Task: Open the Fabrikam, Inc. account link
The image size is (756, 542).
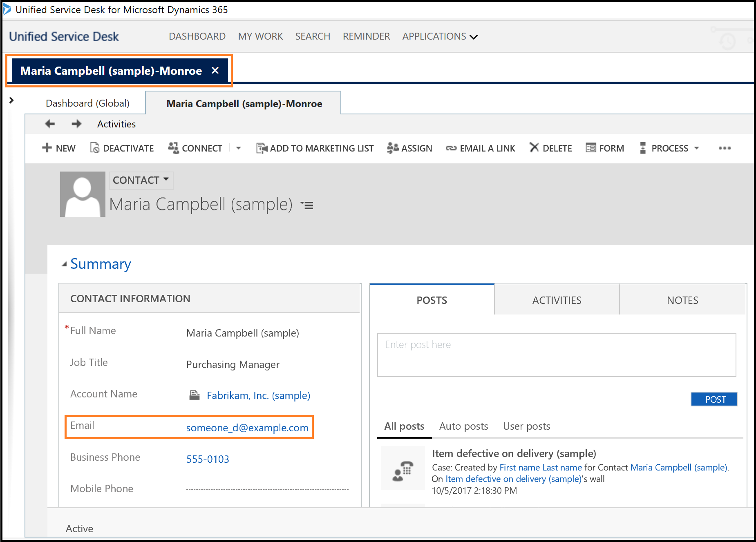Action: (x=258, y=395)
